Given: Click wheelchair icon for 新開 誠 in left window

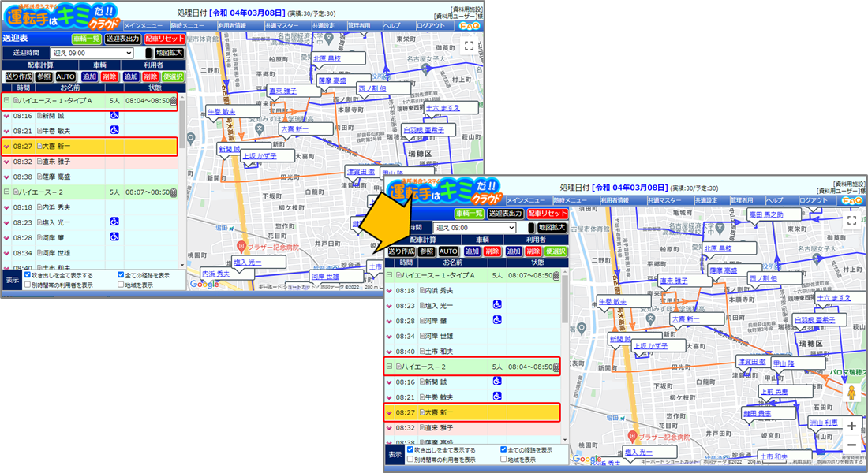Looking at the screenshot, I should tap(114, 115).
